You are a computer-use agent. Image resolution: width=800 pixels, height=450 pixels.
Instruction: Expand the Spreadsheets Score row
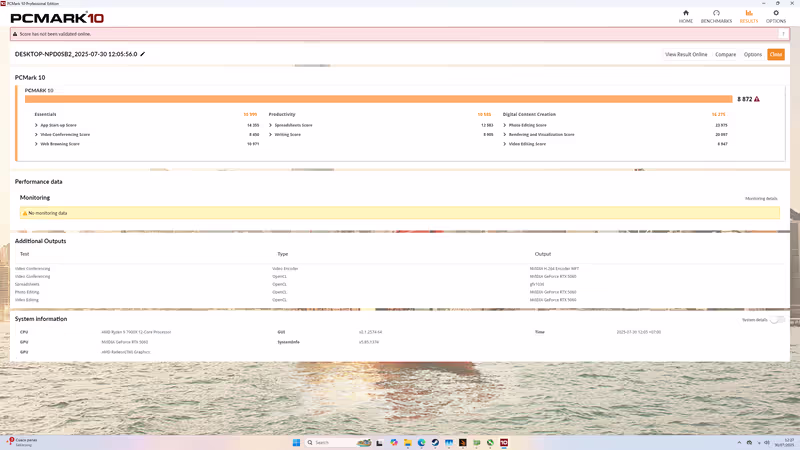tap(271, 125)
